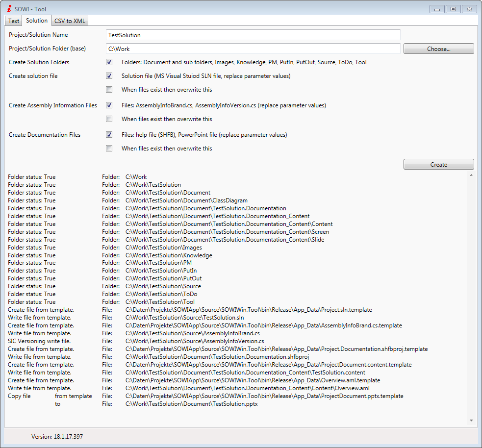Click the SIC Versioning write file text
This screenshot has height=448, width=482.
(39, 341)
